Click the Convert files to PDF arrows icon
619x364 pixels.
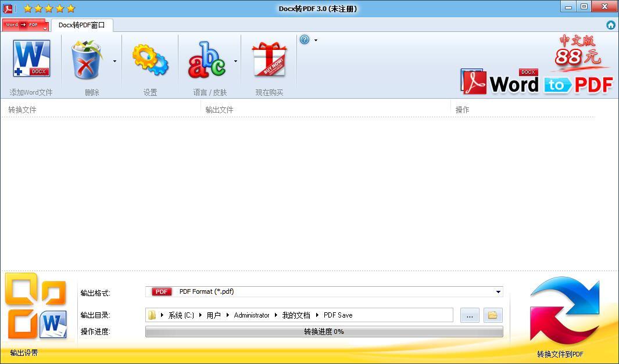point(564,311)
